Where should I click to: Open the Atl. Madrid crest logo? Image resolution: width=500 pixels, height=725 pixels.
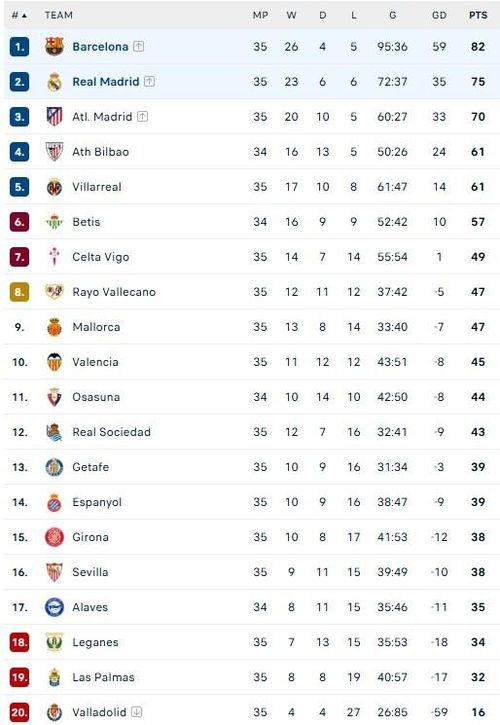54,117
